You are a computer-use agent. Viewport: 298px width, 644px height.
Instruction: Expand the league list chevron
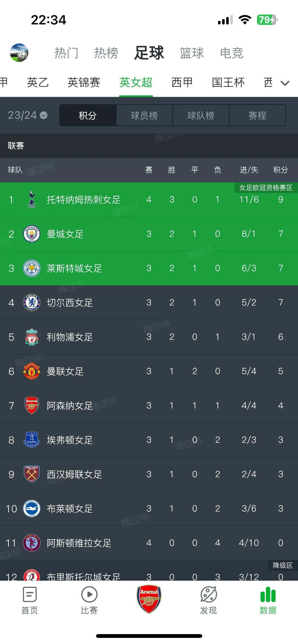(x=285, y=83)
